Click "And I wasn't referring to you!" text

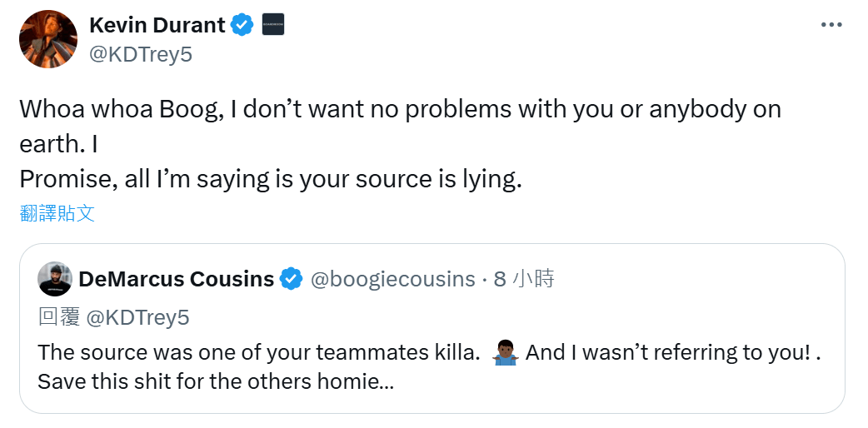tap(667, 352)
